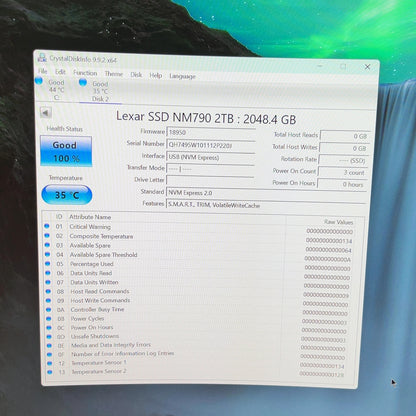
Task: Click the Power Cycles status dot
Action: click(x=49, y=318)
